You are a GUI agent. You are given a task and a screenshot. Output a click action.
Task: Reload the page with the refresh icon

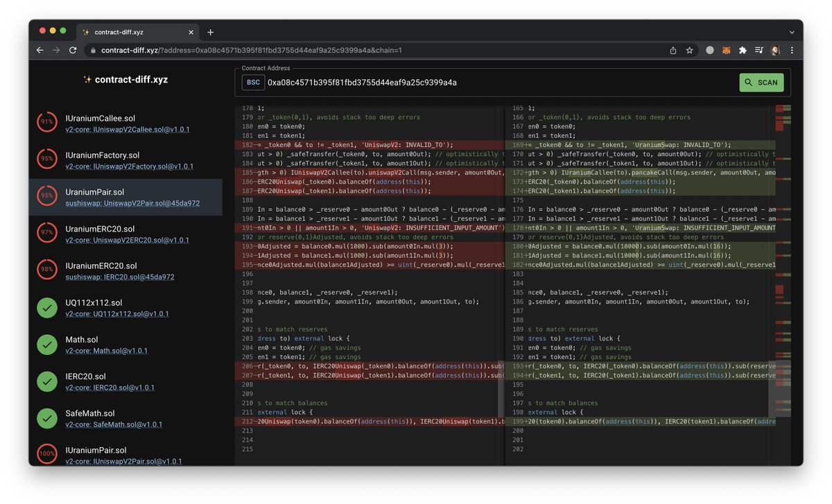(x=73, y=51)
